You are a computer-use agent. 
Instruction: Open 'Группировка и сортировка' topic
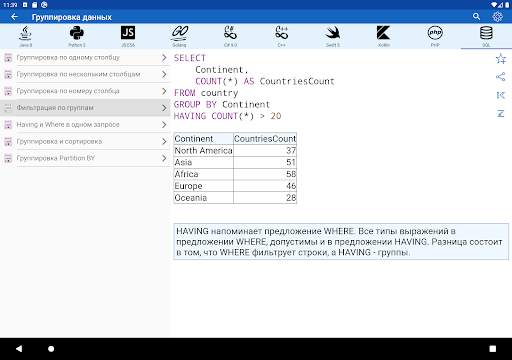(85, 141)
